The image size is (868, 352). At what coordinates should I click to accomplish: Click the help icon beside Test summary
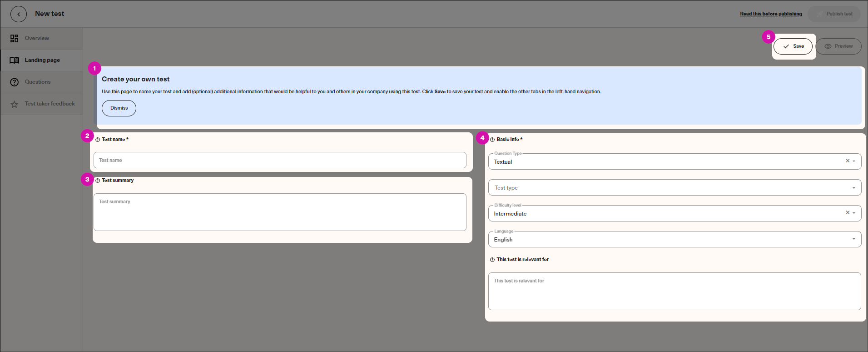(98, 181)
